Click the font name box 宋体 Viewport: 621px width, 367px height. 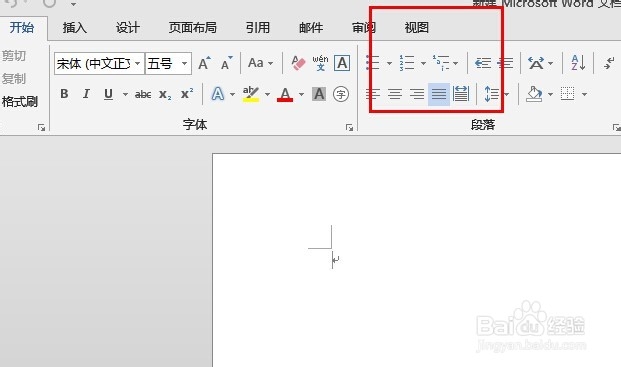pyautogui.click(x=93, y=63)
